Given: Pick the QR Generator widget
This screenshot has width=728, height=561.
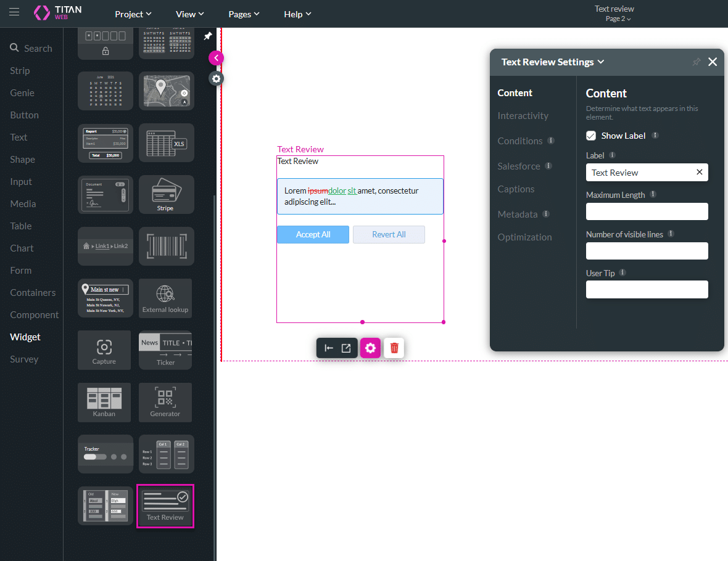Looking at the screenshot, I should tap(165, 402).
